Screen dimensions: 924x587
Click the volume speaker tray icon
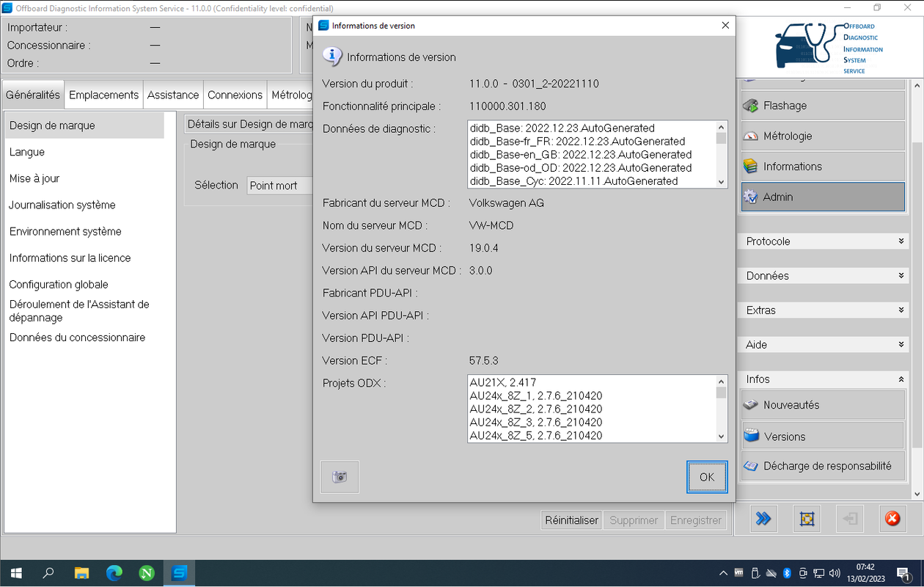click(x=835, y=573)
